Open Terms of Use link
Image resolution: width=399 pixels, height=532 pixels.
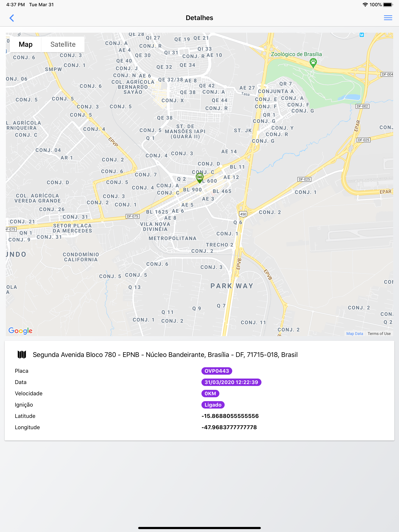pyautogui.click(x=379, y=334)
